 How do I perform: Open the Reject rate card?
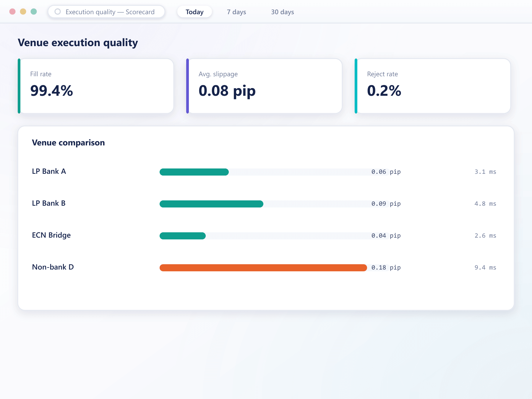click(432, 86)
